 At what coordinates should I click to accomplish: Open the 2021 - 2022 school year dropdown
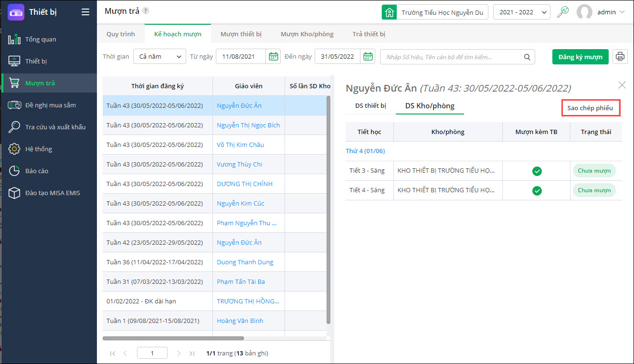pos(521,12)
